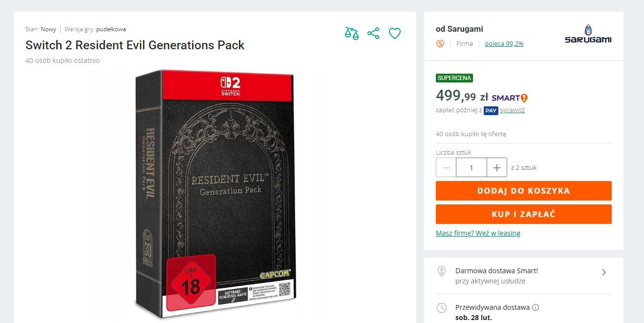Click the 'sprawdź' pay later link
Screen dimensions: 644x323
pos(512,110)
